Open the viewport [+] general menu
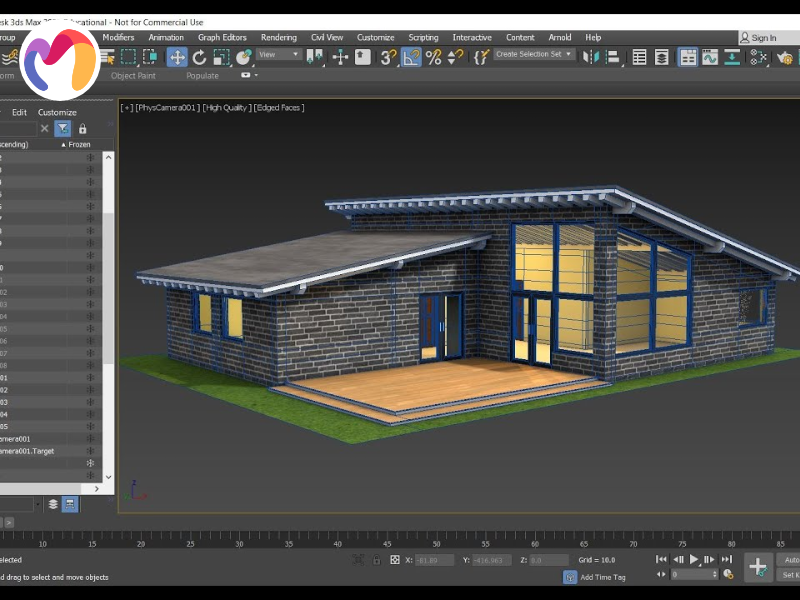800x600 pixels. pos(126,107)
